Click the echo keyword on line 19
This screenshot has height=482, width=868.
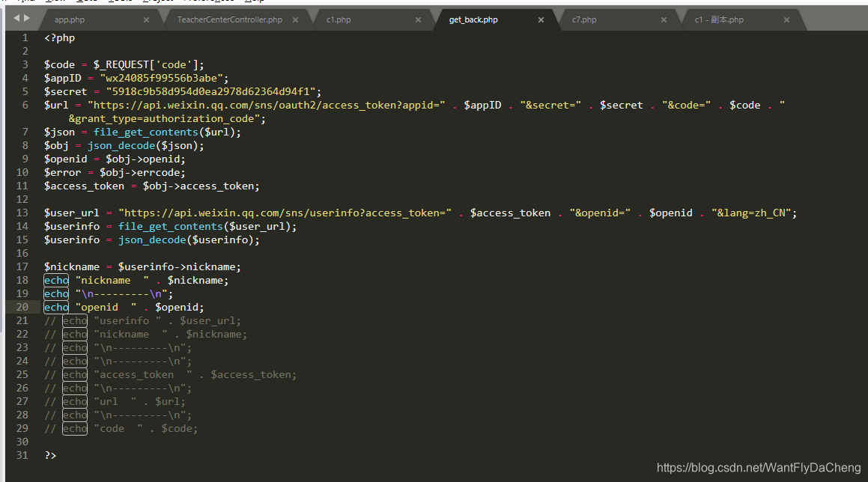coord(56,294)
